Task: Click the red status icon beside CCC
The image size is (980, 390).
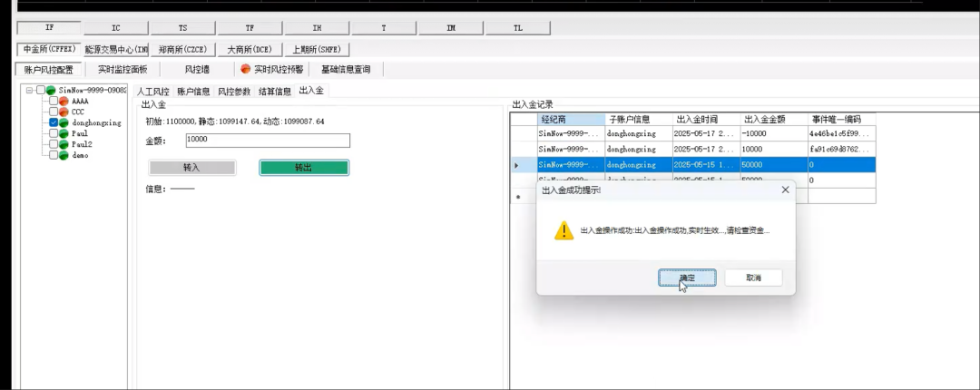Action: click(64, 112)
